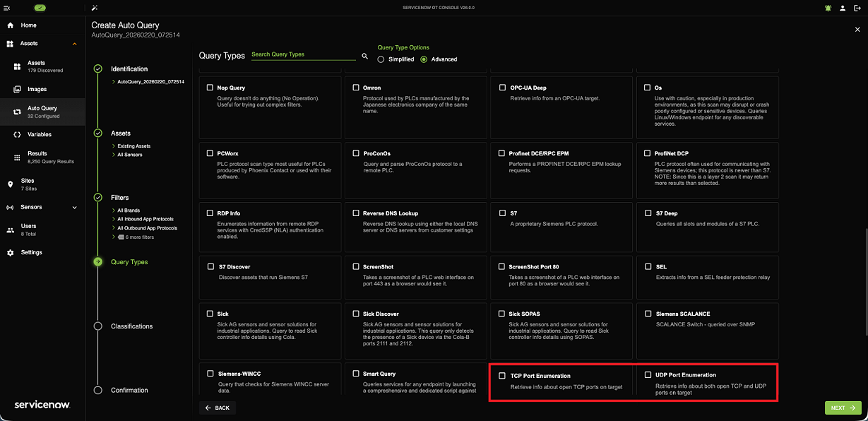
Task: Open the Assets 179 Discovered sidebar item
Action: pos(42,66)
